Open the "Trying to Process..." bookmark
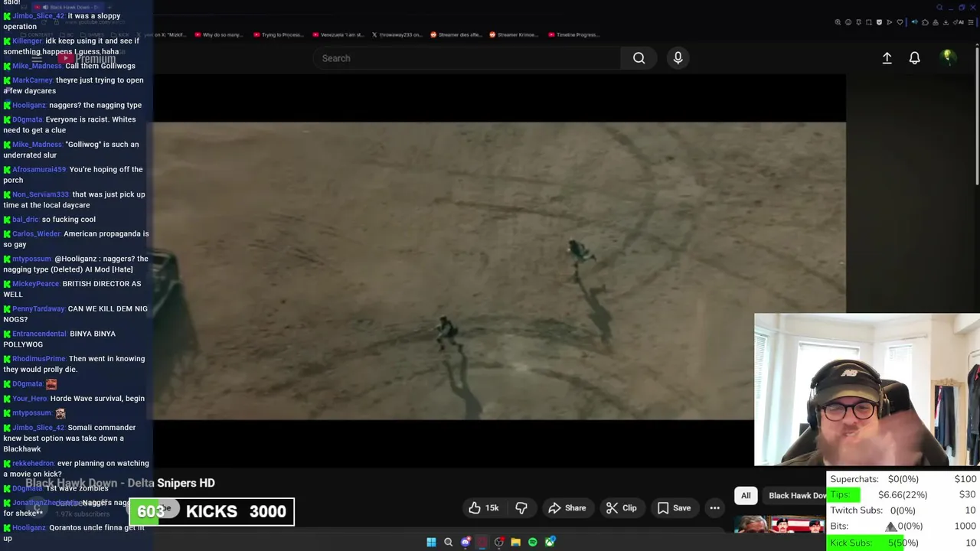 [279, 34]
